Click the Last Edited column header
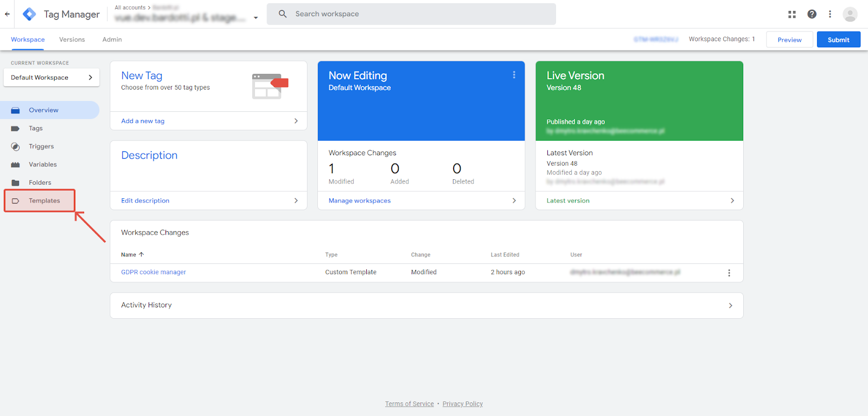 (505, 255)
